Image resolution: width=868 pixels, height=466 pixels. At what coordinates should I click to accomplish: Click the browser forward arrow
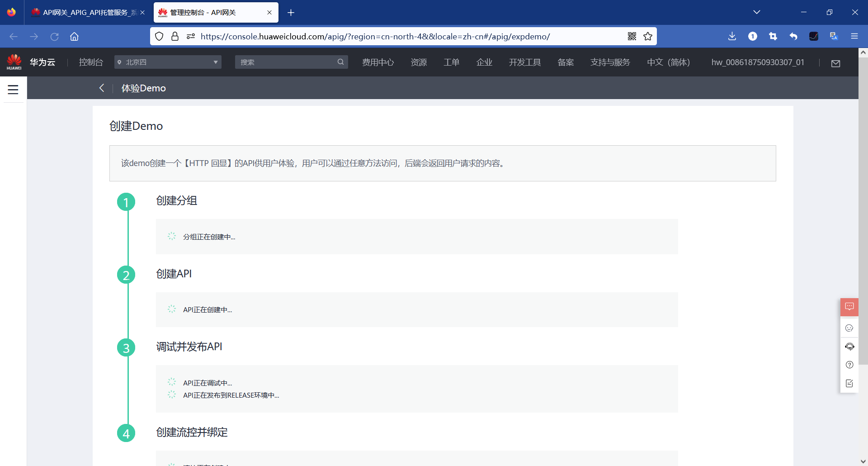34,37
